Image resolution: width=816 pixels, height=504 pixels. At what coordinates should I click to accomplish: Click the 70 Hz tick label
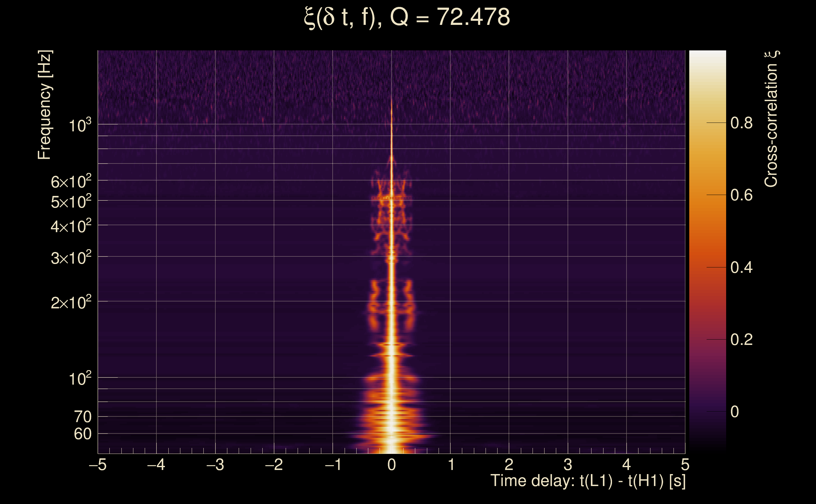(x=82, y=417)
